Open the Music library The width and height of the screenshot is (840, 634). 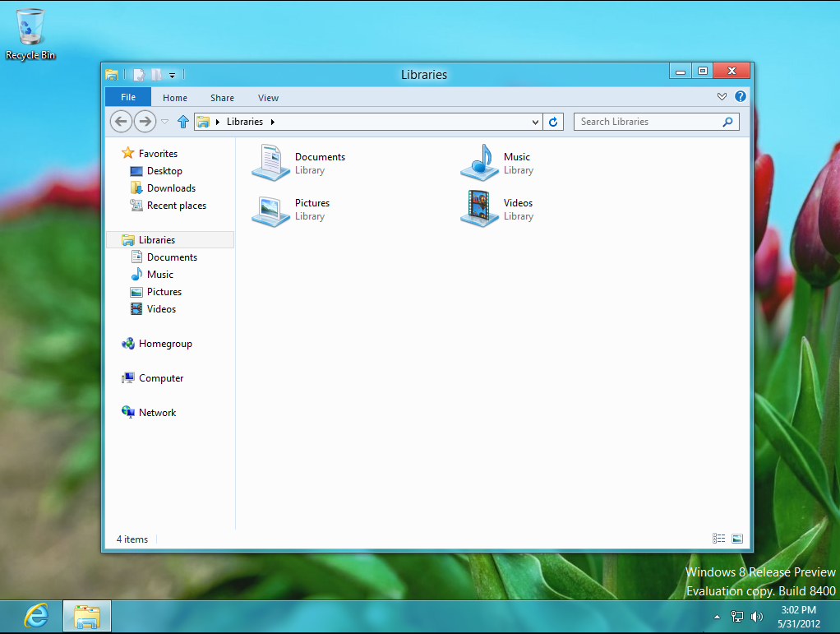pyautogui.click(x=503, y=162)
